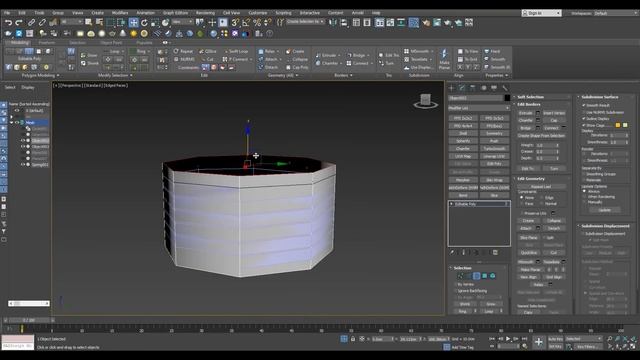Open the Modifiers menu
The image size is (640, 360).
(120, 13)
